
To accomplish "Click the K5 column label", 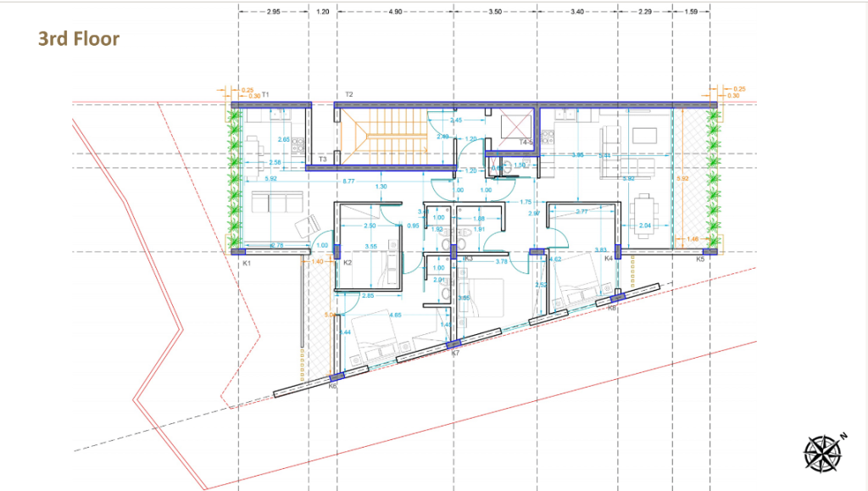I will coord(700,259).
